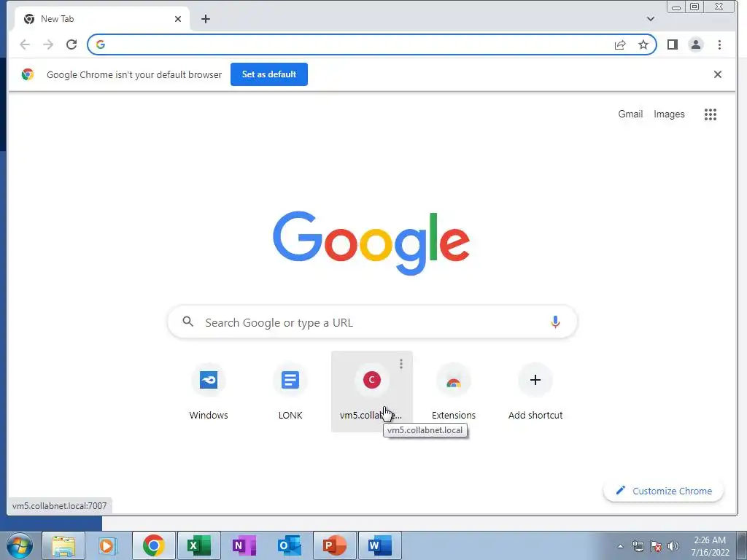Viewport: 747px width, 560px height.
Task: Open the Google apps grid
Action: pyautogui.click(x=711, y=114)
